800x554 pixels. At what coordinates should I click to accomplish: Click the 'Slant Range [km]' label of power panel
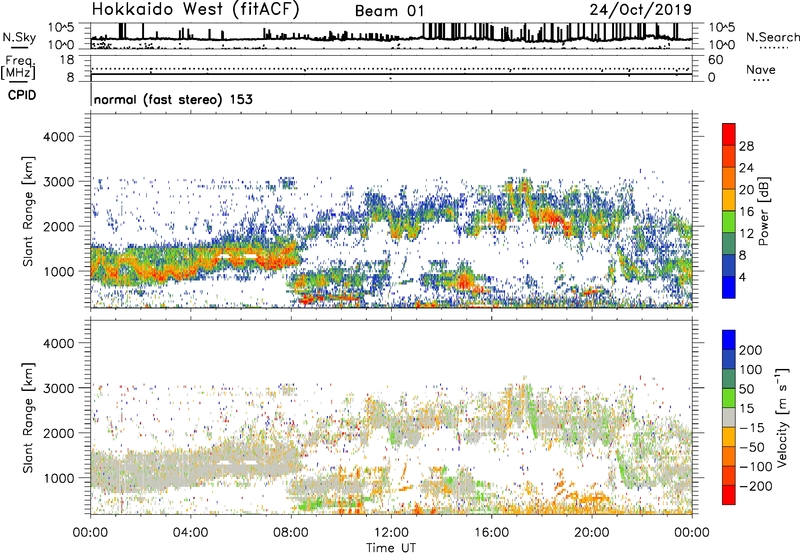[28, 211]
